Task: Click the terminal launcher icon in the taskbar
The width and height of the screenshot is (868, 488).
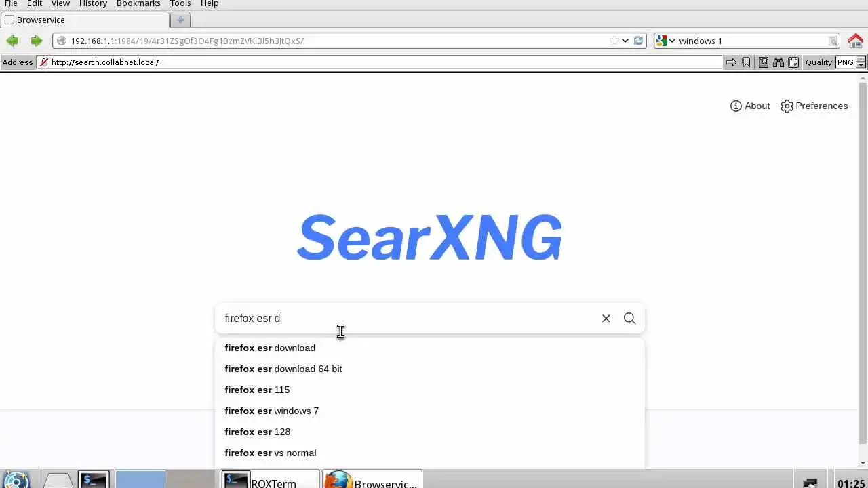Action: coord(94,480)
